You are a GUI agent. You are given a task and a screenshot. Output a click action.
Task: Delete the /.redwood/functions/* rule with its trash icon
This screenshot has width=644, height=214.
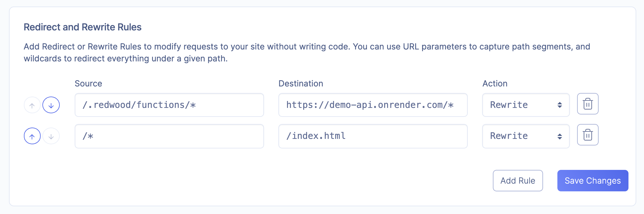click(x=588, y=104)
